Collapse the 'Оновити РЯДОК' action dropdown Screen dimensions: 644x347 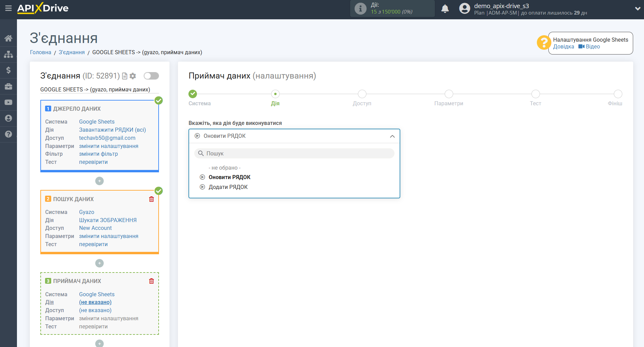click(392, 136)
